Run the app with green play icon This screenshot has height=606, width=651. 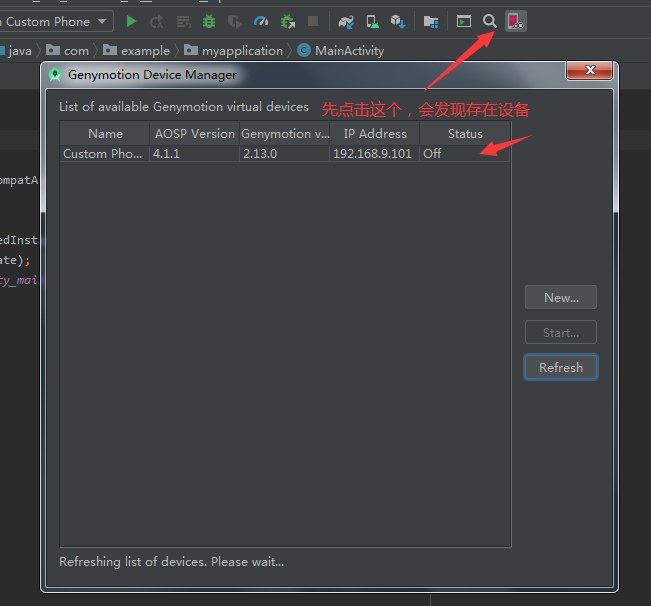131,21
